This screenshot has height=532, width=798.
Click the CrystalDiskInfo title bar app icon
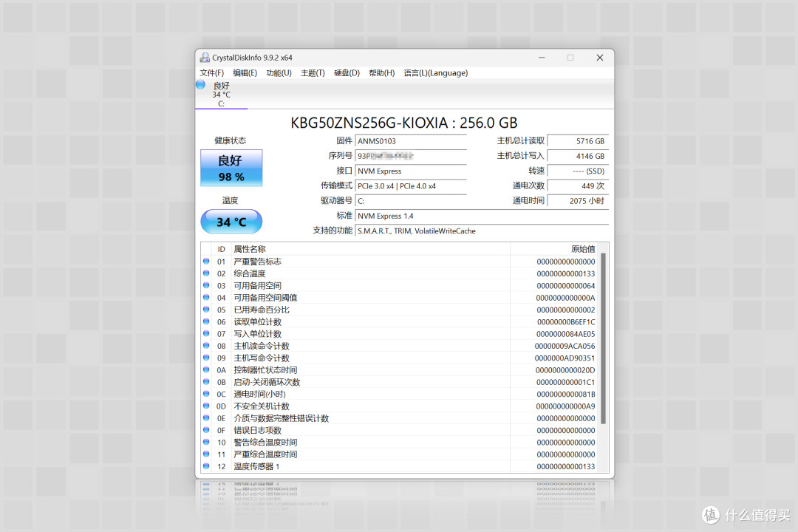click(205, 58)
